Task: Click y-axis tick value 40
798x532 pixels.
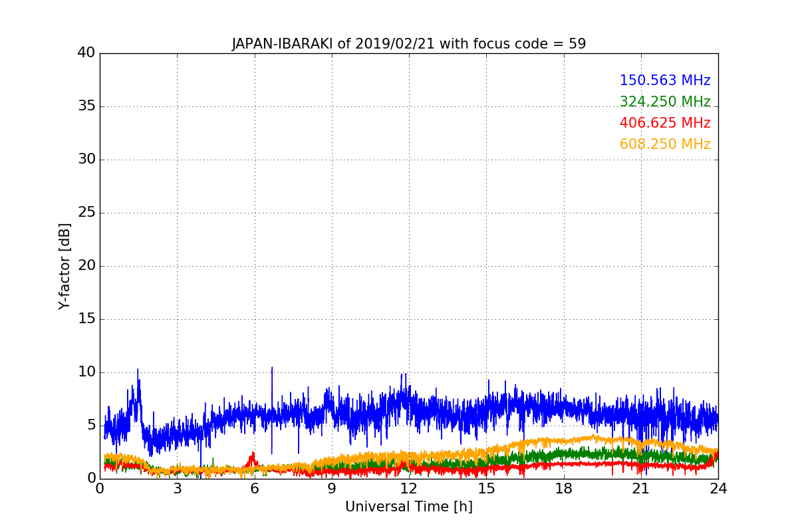Action: coord(86,53)
